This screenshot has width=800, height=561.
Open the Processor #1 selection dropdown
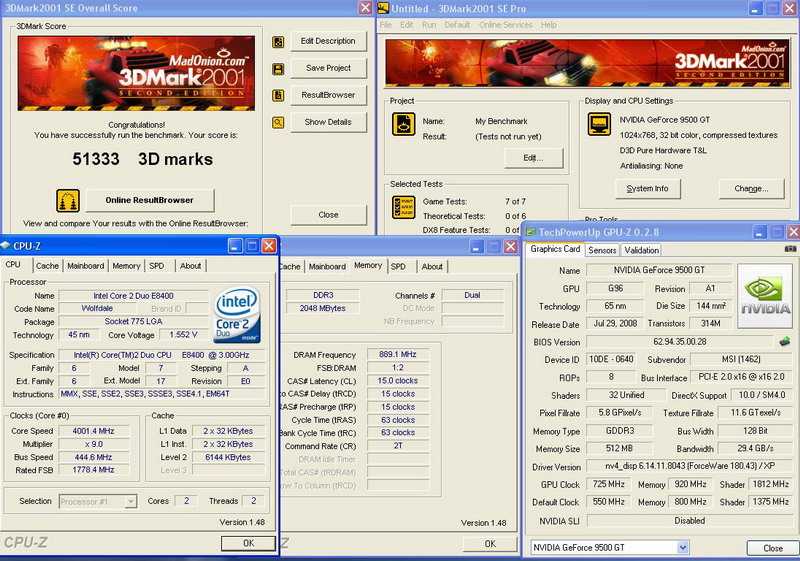(x=131, y=502)
